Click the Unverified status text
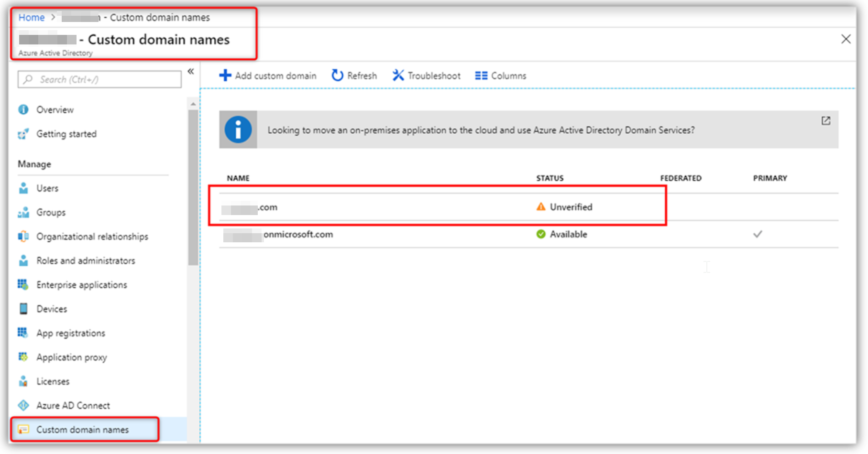868x454 pixels. tap(571, 207)
